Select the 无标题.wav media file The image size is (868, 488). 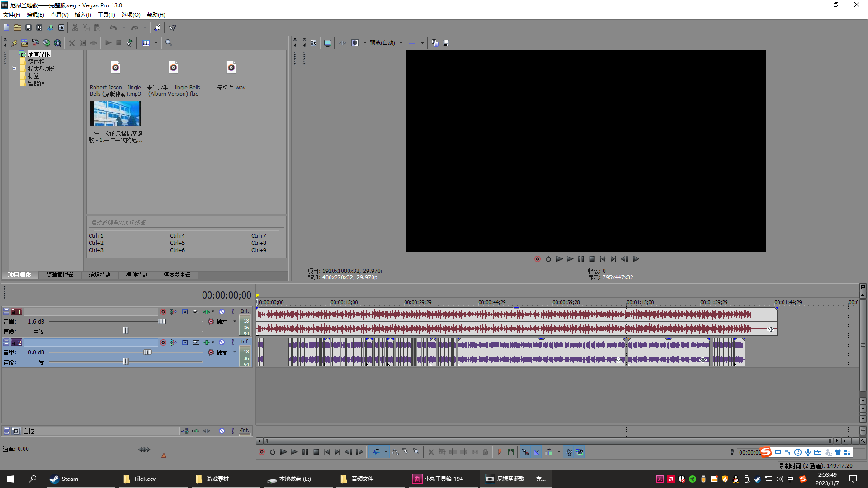coord(231,76)
